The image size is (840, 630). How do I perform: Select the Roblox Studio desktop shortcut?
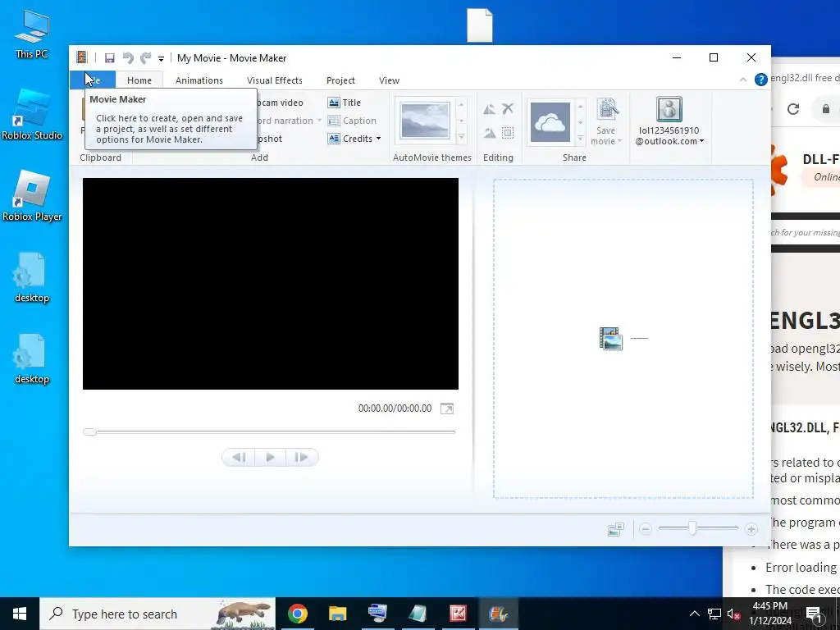[32, 115]
